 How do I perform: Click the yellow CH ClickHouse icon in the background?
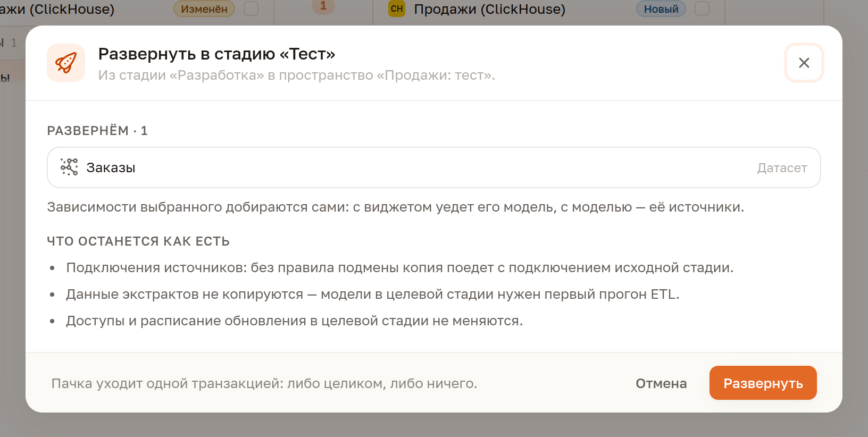tap(397, 9)
